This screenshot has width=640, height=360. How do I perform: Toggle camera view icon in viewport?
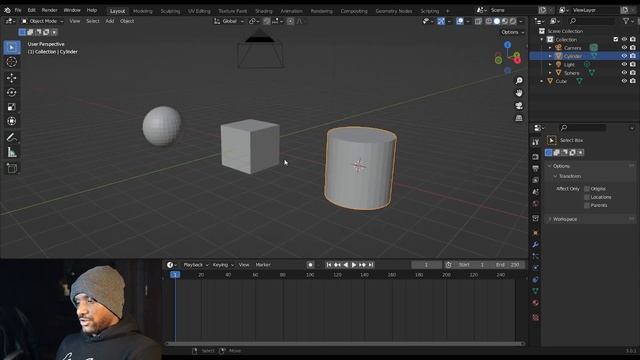pyautogui.click(x=519, y=106)
